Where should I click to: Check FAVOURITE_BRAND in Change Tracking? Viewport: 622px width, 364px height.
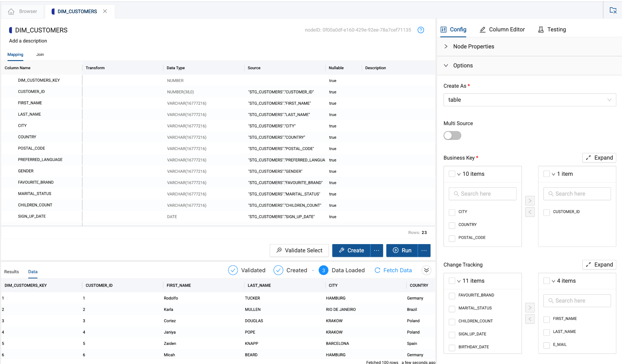(x=452, y=296)
